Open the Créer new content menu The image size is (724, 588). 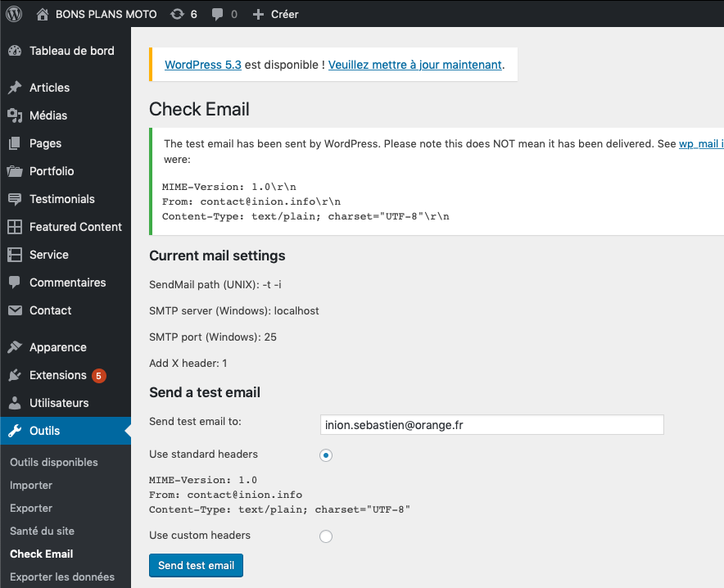pos(275,14)
